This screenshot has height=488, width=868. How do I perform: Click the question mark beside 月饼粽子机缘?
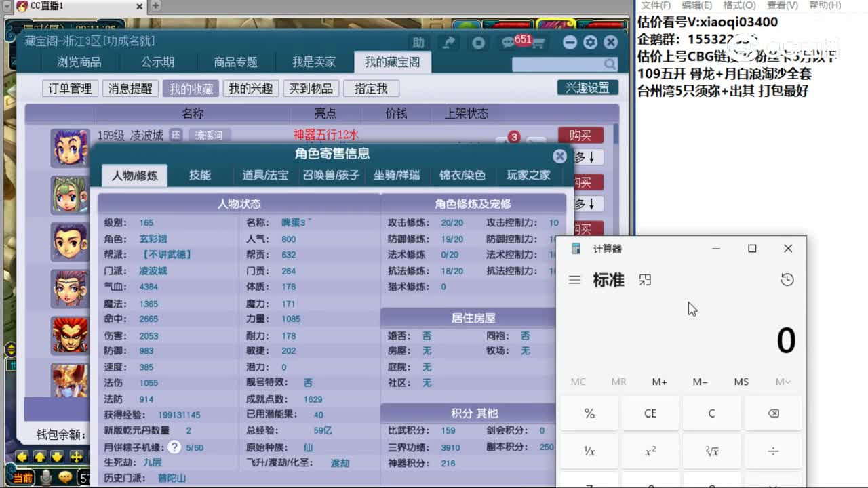click(175, 447)
